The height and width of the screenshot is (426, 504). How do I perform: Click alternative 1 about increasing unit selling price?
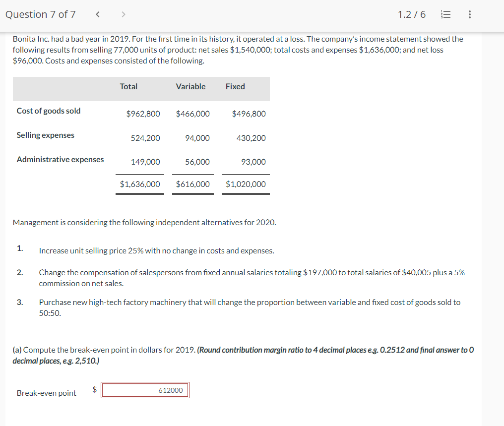point(157,250)
